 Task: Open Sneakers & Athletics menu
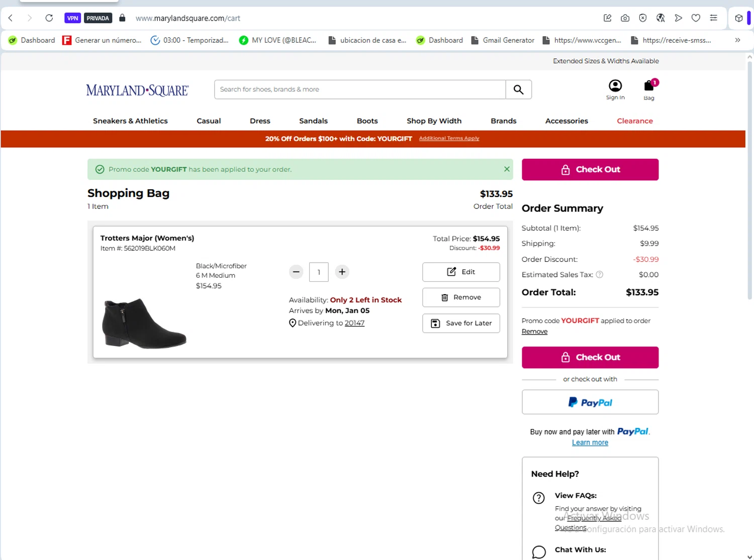[x=130, y=121]
